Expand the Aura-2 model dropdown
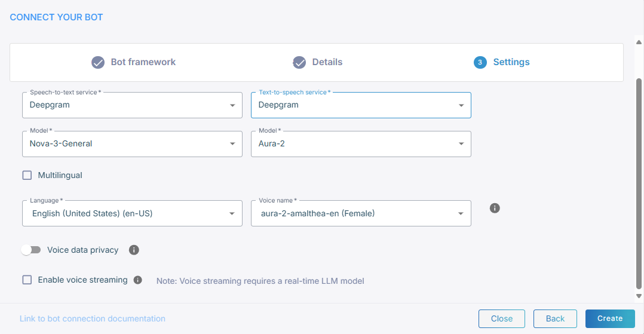This screenshot has width=644, height=334. 361,144
